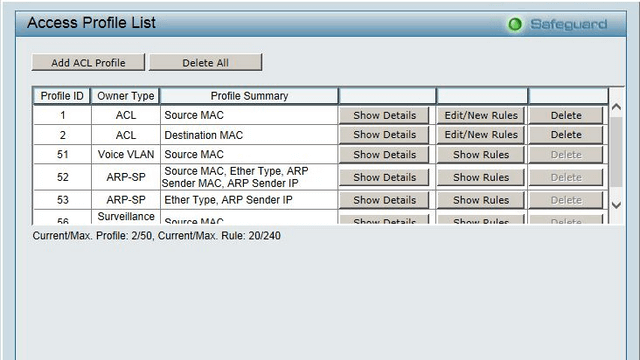Open Edit/New Rules for profile 2
This screenshot has height=360, width=640.
pyautogui.click(x=481, y=135)
